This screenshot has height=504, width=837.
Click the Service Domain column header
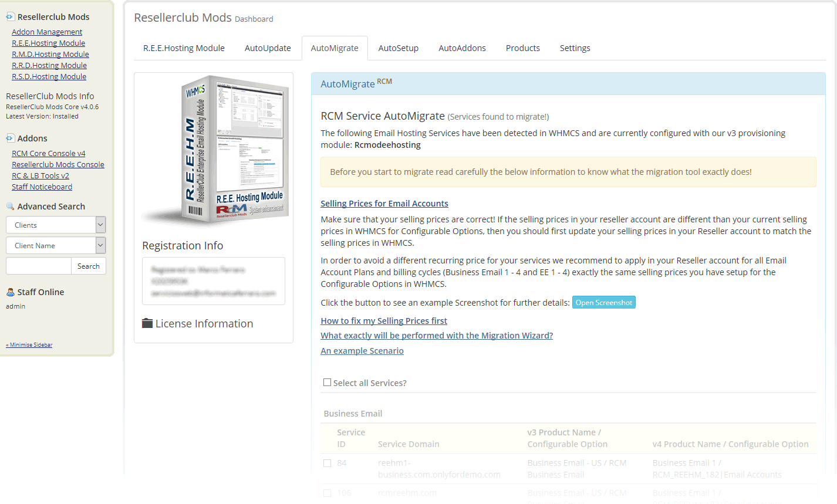[409, 444]
